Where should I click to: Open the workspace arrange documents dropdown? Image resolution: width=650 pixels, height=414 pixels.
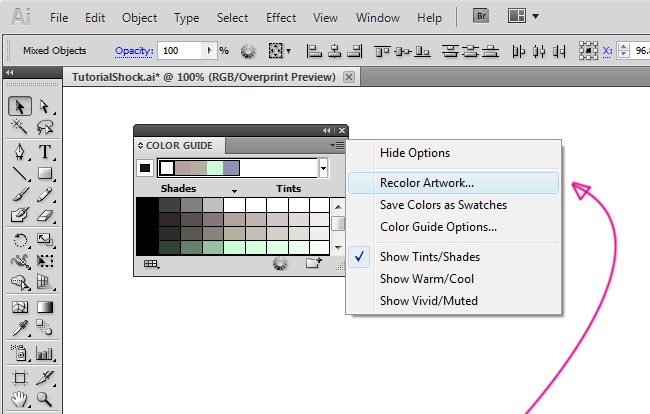tap(524, 17)
